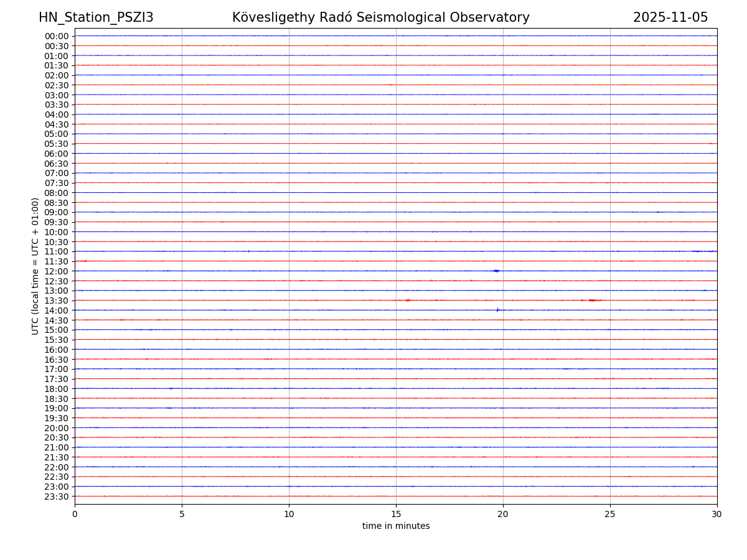Click the x-axis tick label 30
Viewport: 747px width, 560px height.
pos(717,514)
